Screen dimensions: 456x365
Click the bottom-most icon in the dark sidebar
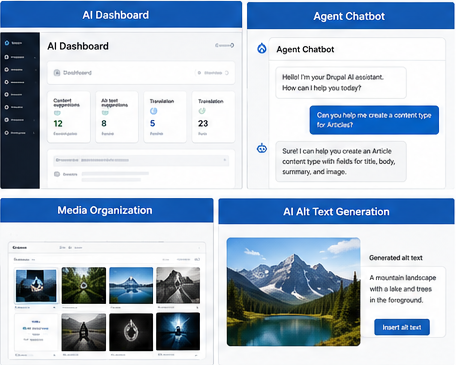pyautogui.click(x=6, y=133)
